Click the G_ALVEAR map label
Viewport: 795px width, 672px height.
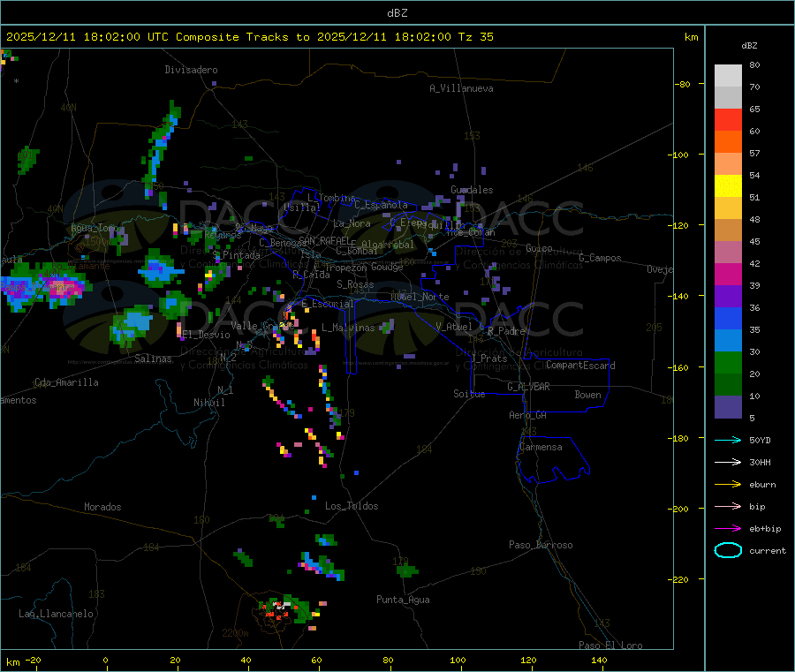pyautogui.click(x=528, y=387)
